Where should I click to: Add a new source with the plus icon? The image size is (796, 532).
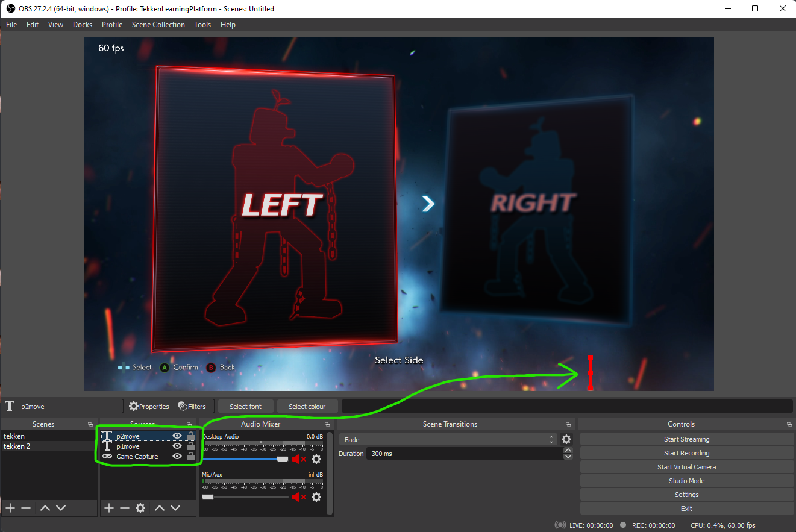click(x=108, y=508)
